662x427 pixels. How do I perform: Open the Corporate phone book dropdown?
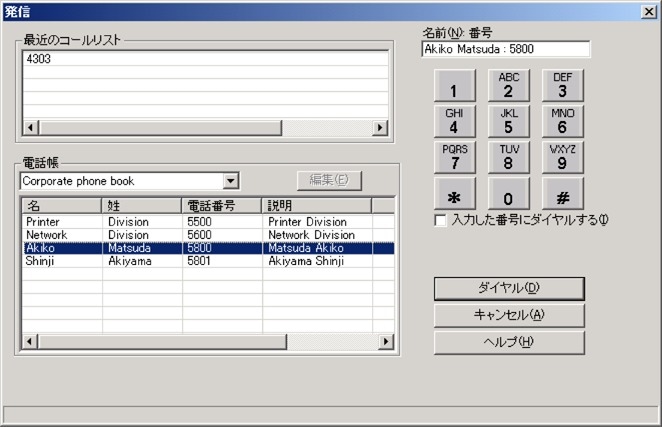[231, 181]
